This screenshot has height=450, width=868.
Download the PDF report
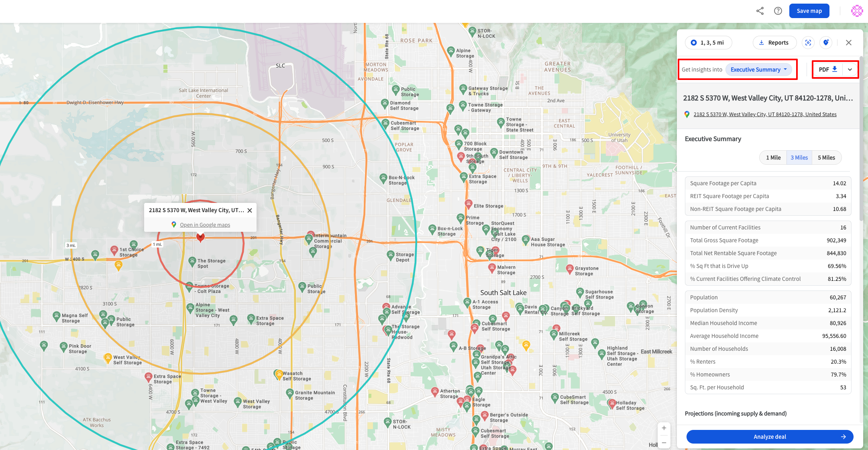coord(828,70)
